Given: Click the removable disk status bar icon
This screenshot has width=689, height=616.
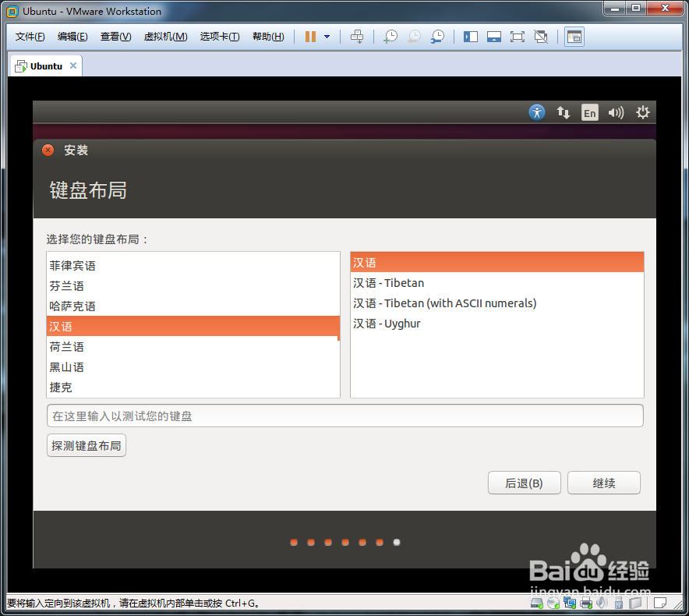Looking at the screenshot, I should (x=635, y=604).
